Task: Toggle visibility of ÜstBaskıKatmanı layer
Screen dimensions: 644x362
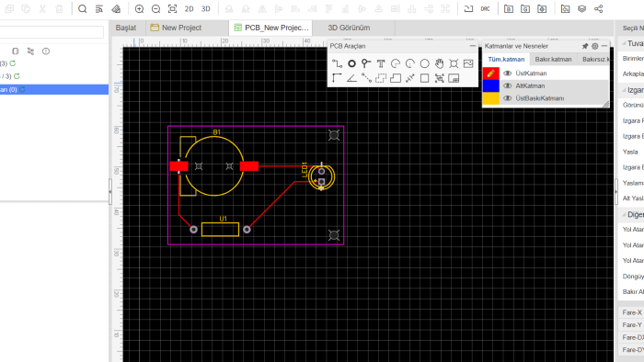Action: pos(508,98)
